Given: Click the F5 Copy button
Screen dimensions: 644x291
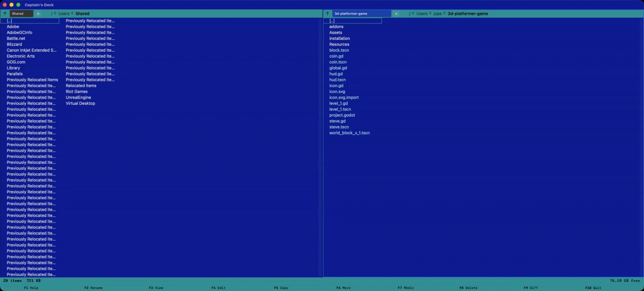Looking at the screenshot, I should (281, 288).
